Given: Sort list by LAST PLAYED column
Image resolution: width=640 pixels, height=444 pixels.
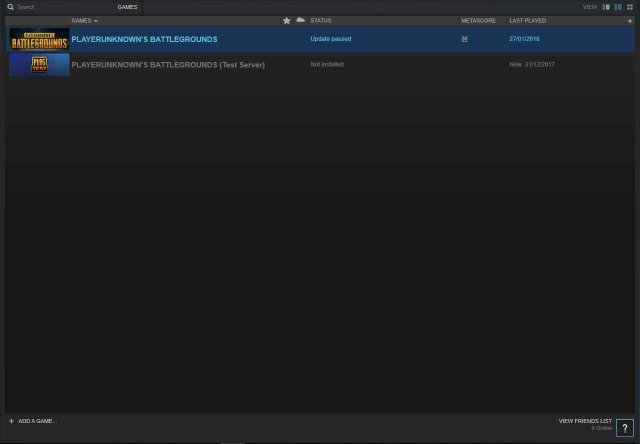Looking at the screenshot, I should click(528, 20).
